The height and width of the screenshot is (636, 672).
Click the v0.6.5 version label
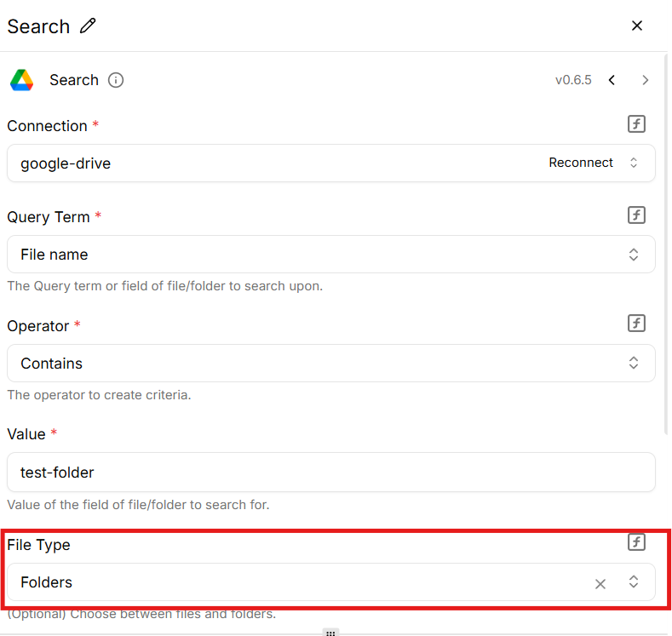(573, 80)
